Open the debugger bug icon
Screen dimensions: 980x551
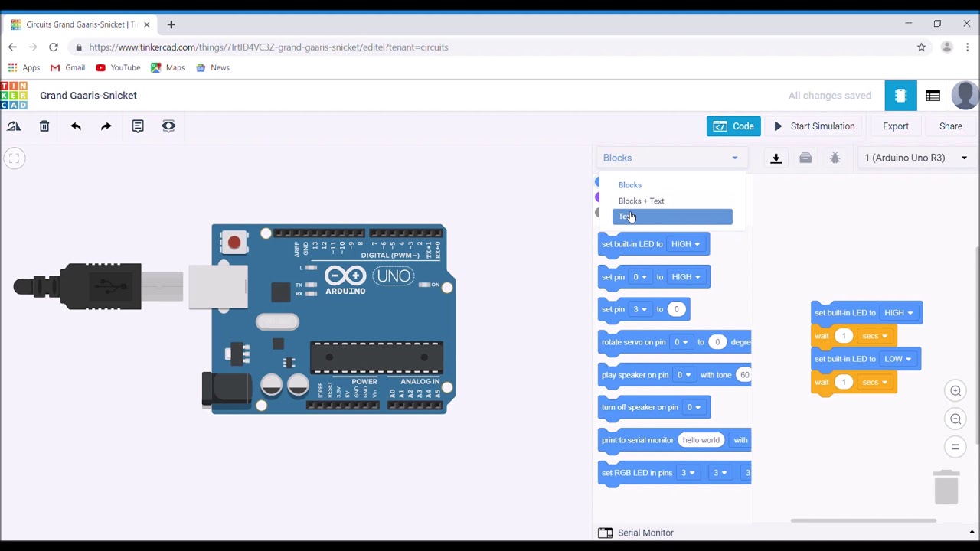coord(835,158)
